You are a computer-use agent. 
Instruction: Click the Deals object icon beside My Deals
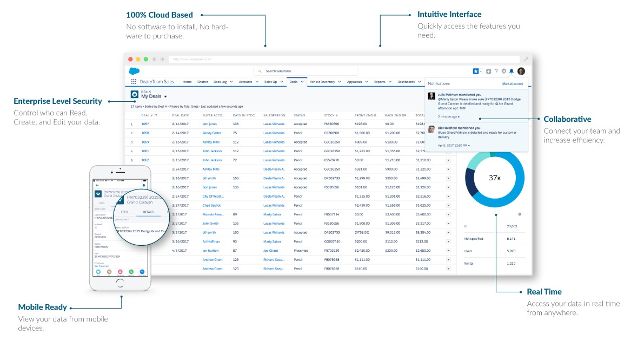(134, 94)
